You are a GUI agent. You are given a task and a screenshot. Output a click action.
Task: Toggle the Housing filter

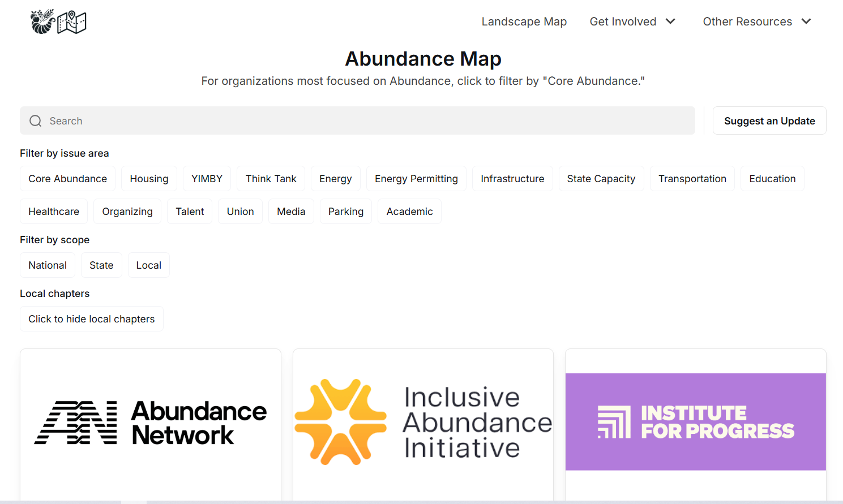point(149,179)
